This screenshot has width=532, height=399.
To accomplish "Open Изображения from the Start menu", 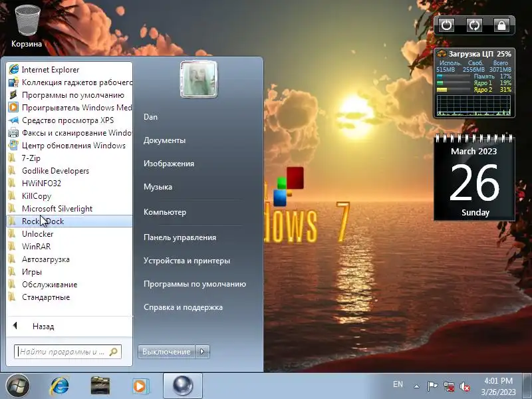I will tap(169, 164).
